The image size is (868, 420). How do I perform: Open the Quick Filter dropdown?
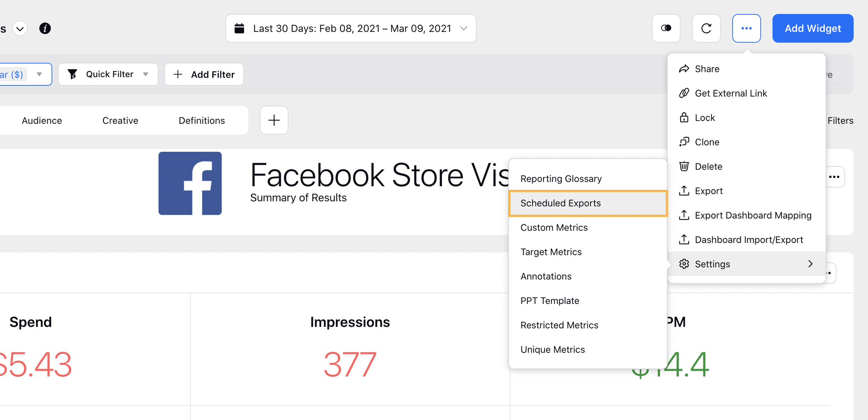coord(108,74)
